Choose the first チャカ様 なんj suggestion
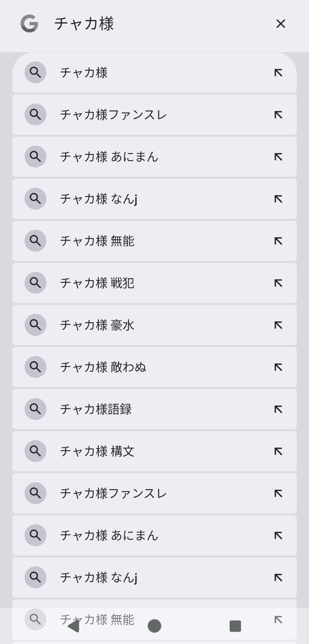 tap(98, 199)
